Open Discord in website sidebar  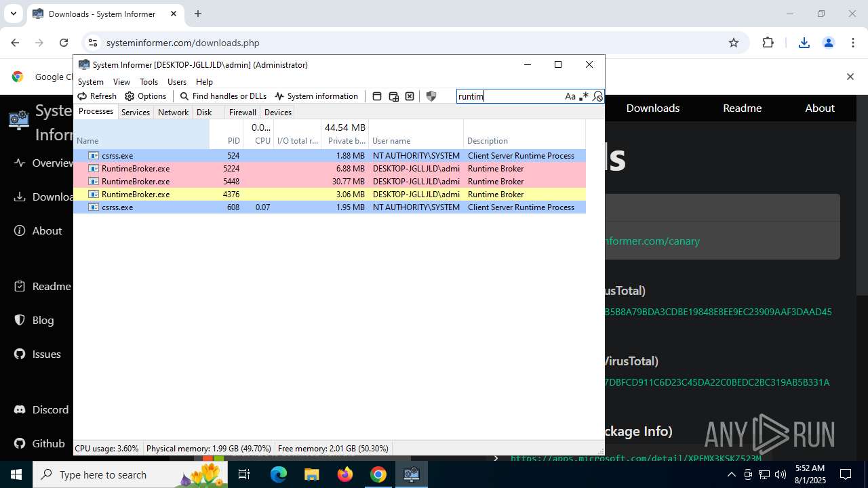point(41,409)
